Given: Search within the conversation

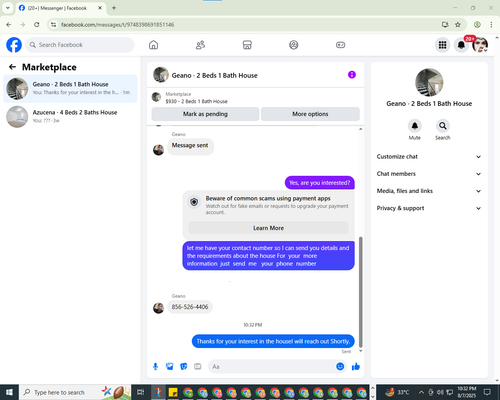Looking at the screenshot, I should click(x=442, y=126).
